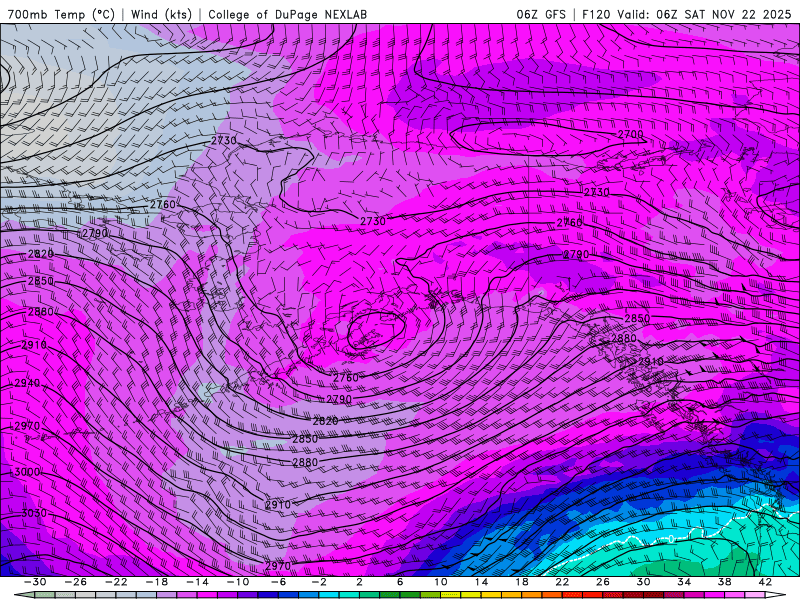Click the "700mb Temp (°C)" title text

[61, 14]
